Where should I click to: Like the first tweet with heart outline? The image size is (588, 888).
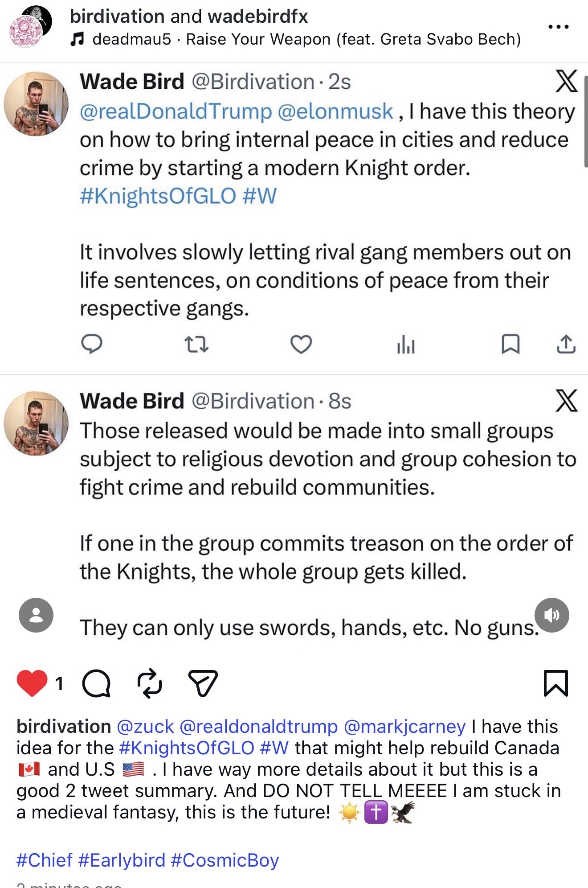(x=301, y=345)
